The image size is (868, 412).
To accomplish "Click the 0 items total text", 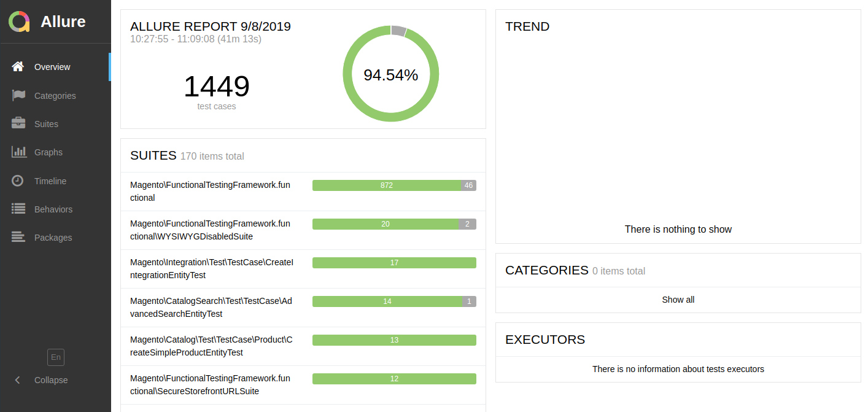I will pyautogui.click(x=618, y=271).
